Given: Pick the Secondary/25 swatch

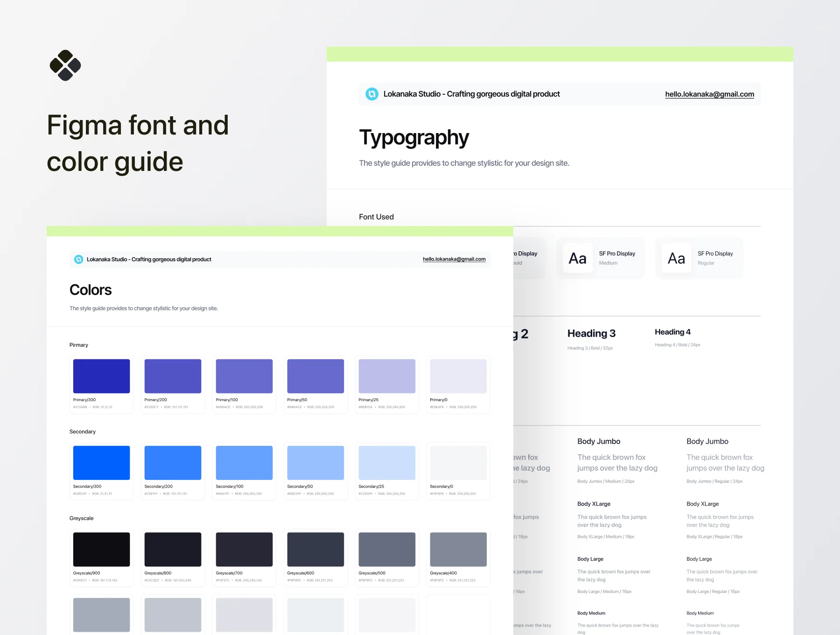Looking at the screenshot, I should coord(387,463).
